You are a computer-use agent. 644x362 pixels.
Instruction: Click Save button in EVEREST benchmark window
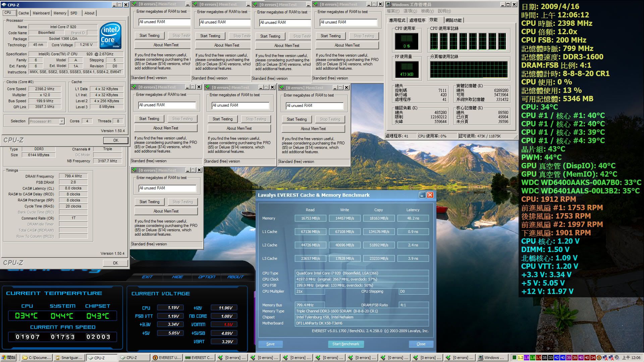click(x=270, y=344)
